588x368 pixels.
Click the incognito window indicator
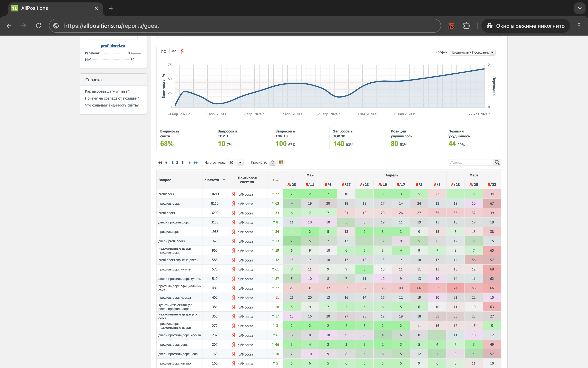[x=526, y=26]
